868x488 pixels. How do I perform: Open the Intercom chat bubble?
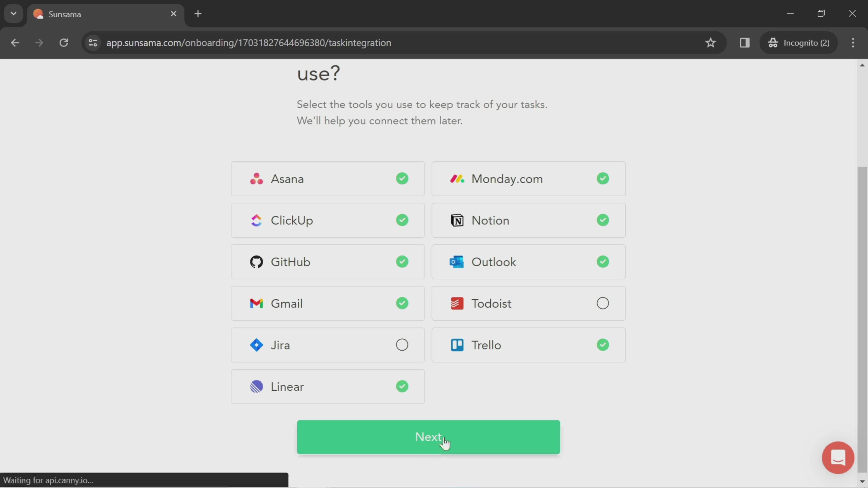coord(838,458)
